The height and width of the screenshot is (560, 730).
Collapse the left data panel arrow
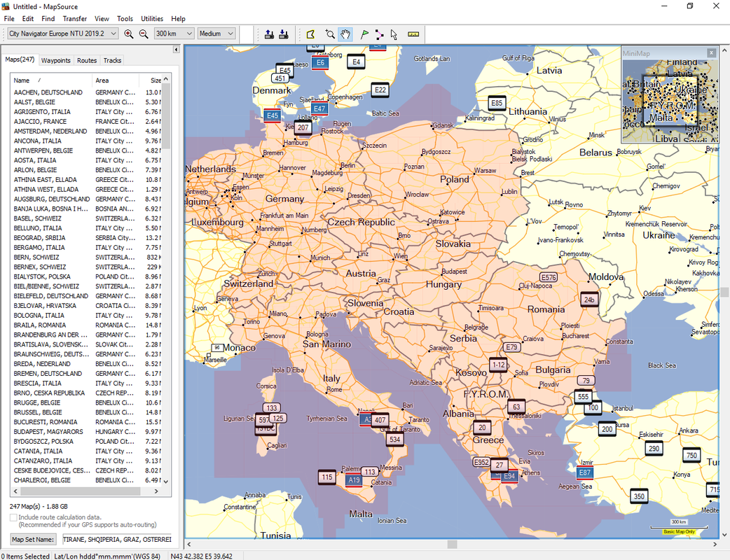point(176,49)
